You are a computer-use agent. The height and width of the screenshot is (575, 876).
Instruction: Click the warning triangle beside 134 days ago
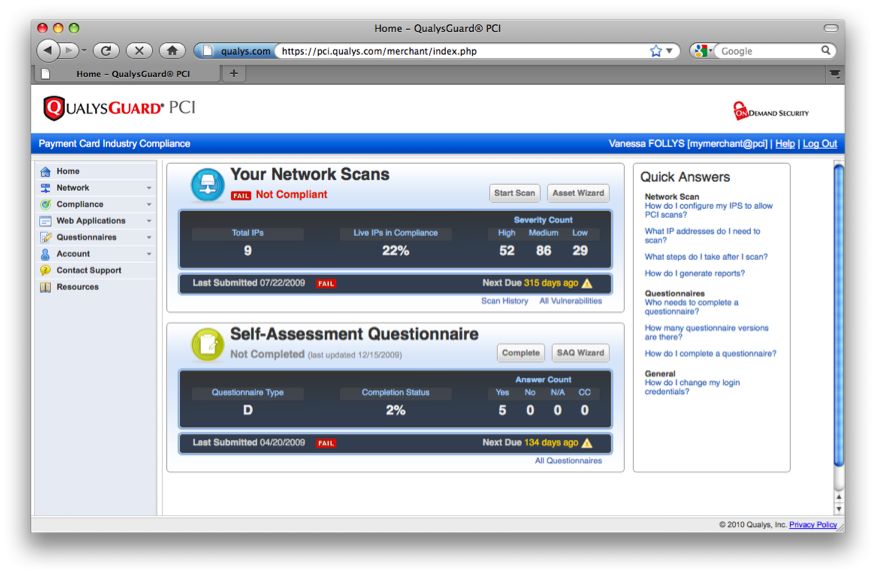tap(587, 443)
